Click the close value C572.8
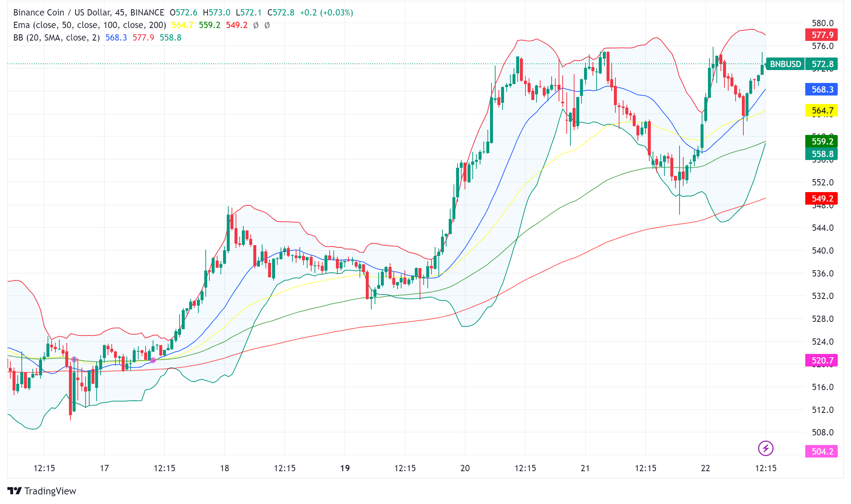The image size is (851, 504). (x=281, y=13)
